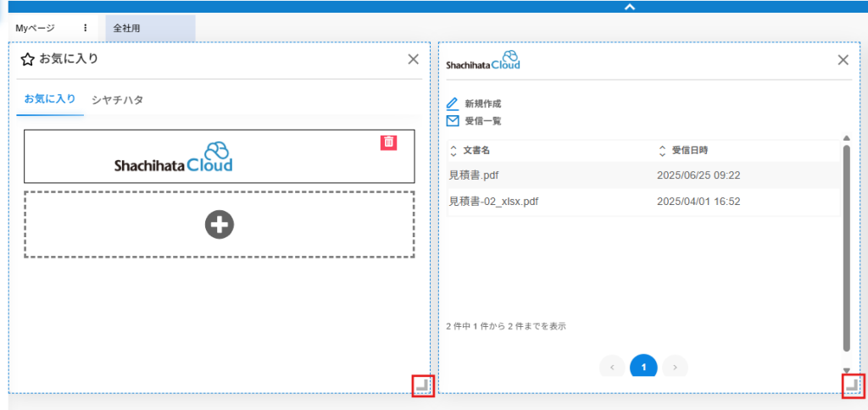The width and height of the screenshot is (868, 410).
Task: Go to previous page in pagination
Action: [613, 367]
